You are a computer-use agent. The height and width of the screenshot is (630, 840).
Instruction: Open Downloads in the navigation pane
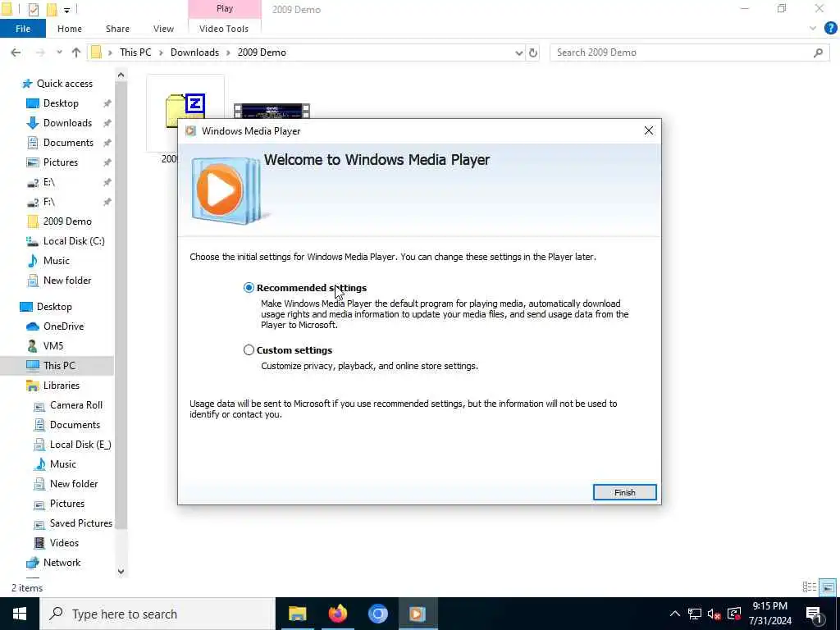[x=67, y=123]
